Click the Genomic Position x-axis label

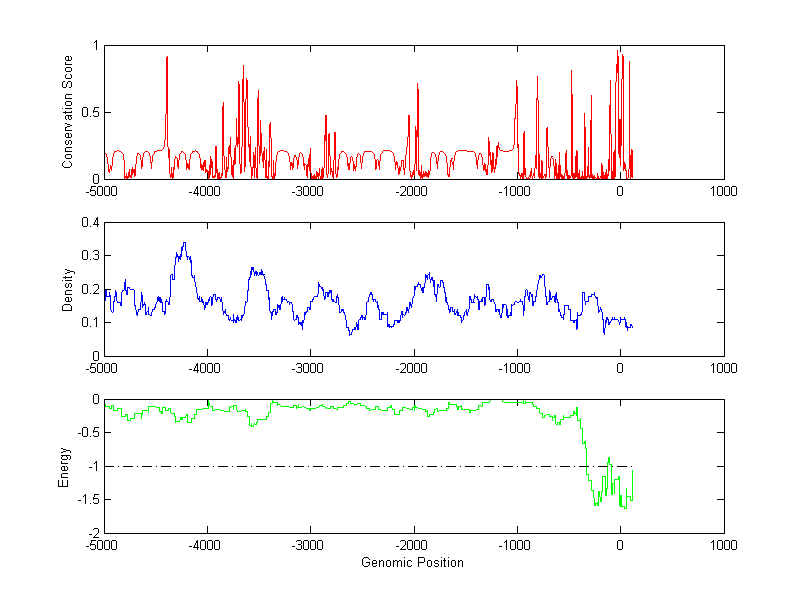coord(412,562)
